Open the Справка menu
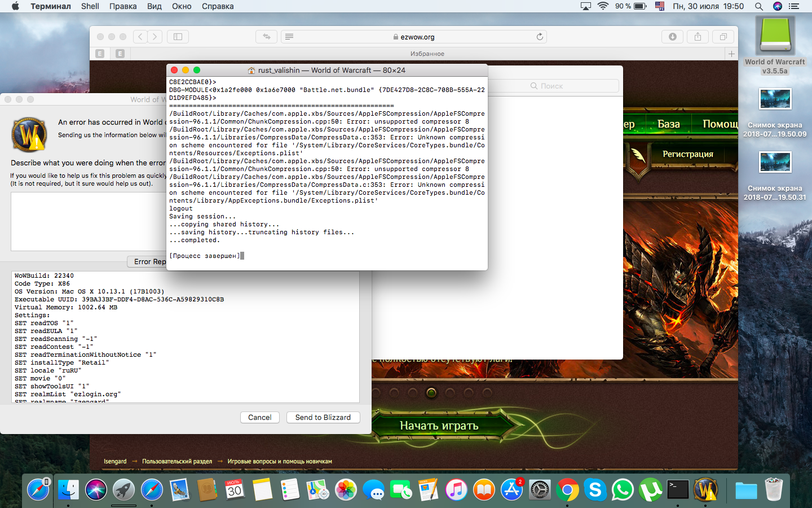The width and height of the screenshot is (812, 508). coord(218,6)
